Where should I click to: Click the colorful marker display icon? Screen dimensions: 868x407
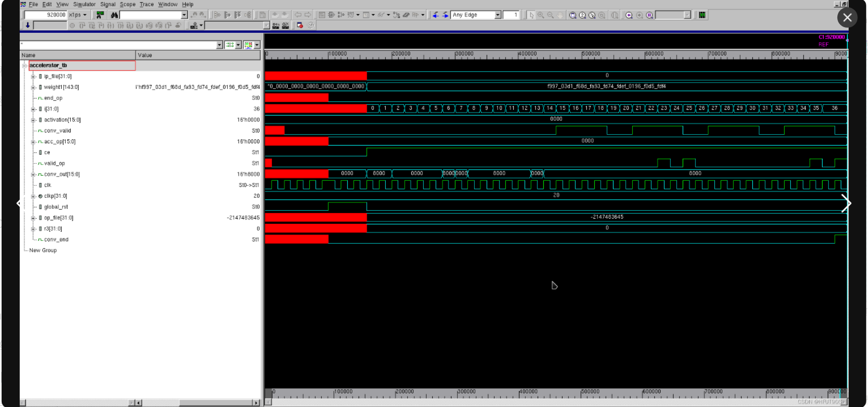coord(248,45)
